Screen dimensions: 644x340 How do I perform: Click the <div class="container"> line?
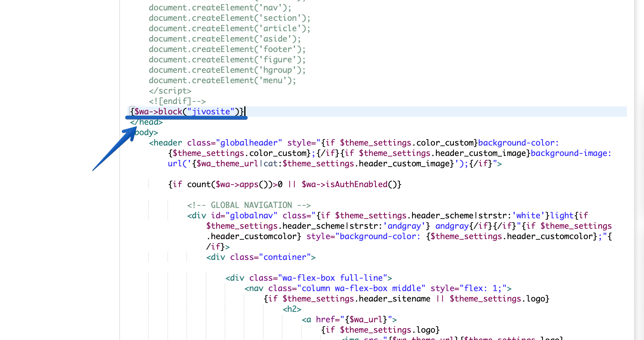click(261, 257)
